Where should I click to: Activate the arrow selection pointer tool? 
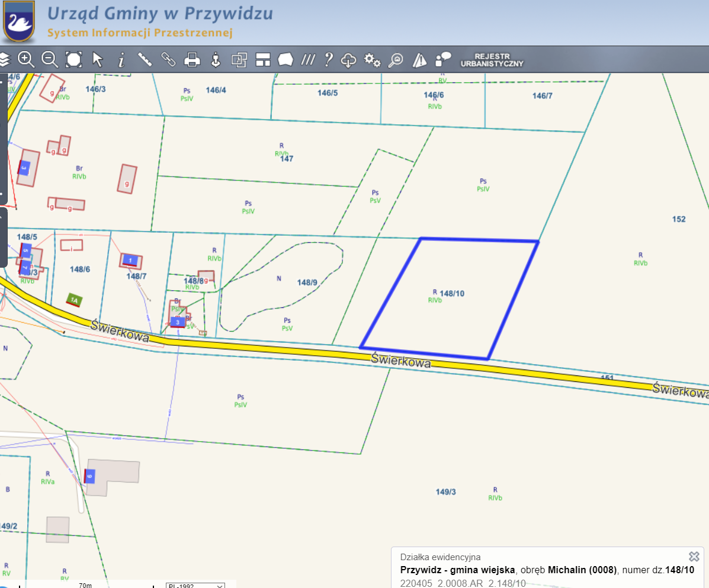pyautogui.click(x=98, y=59)
